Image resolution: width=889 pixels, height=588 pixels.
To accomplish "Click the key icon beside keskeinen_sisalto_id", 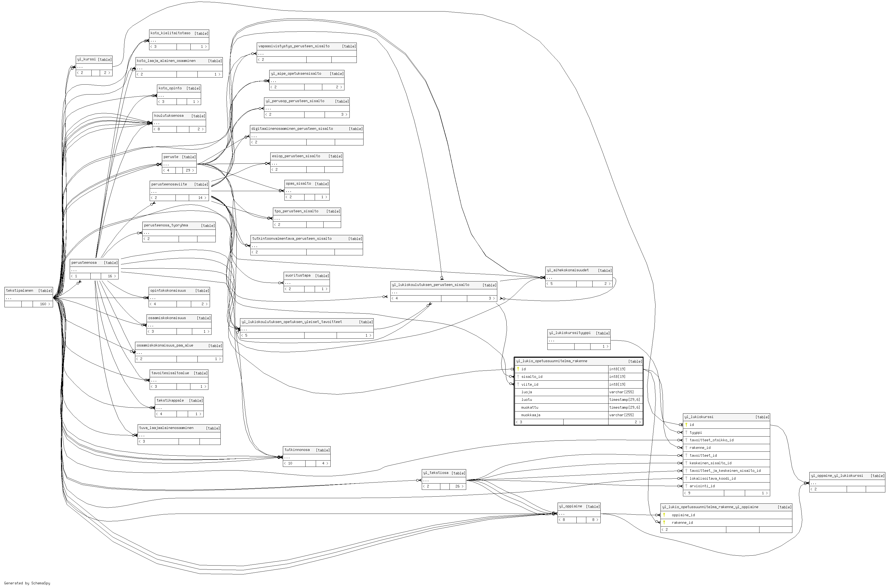I will 686,463.
